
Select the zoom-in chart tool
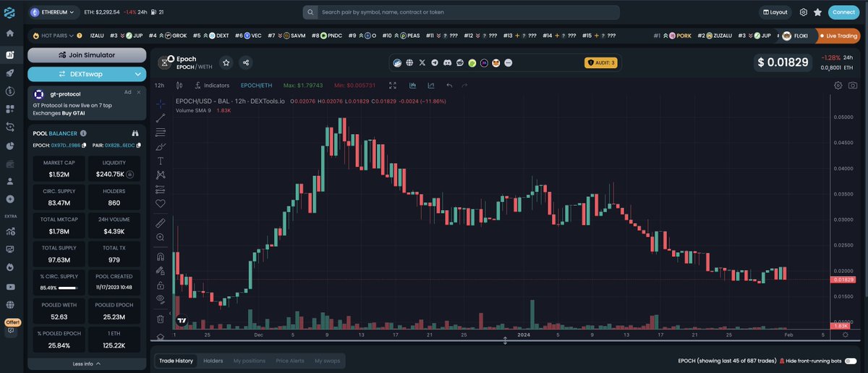(161, 237)
